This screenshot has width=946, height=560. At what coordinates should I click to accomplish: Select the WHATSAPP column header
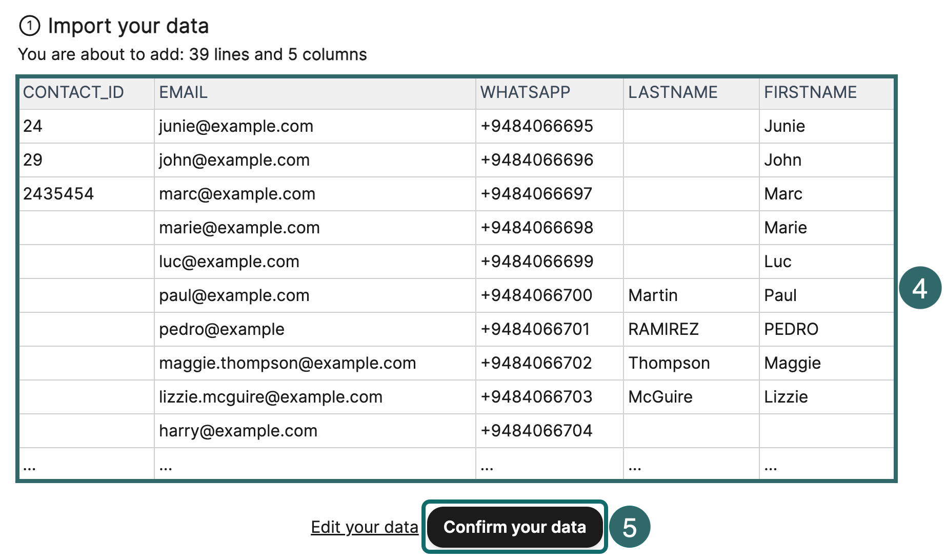(x=525, y=92)
